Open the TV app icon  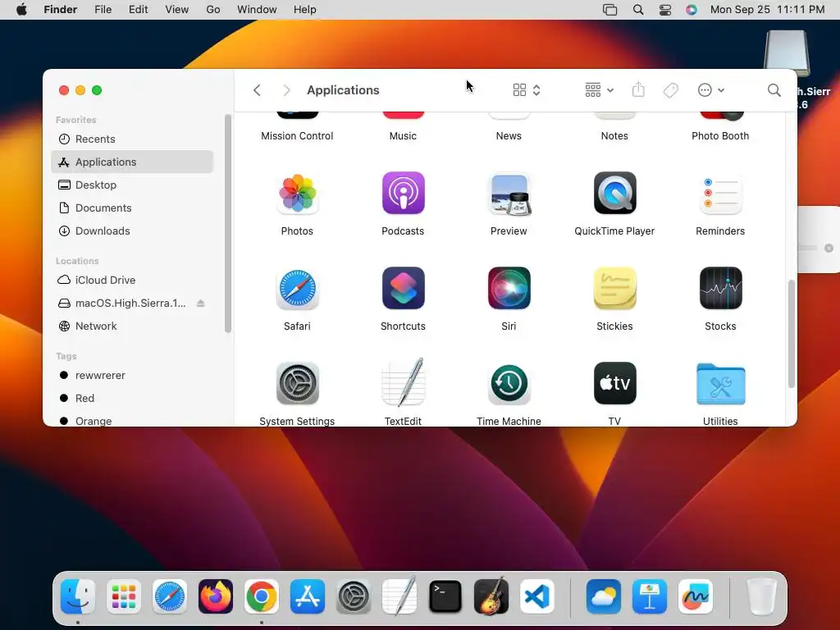pos(614,384)
